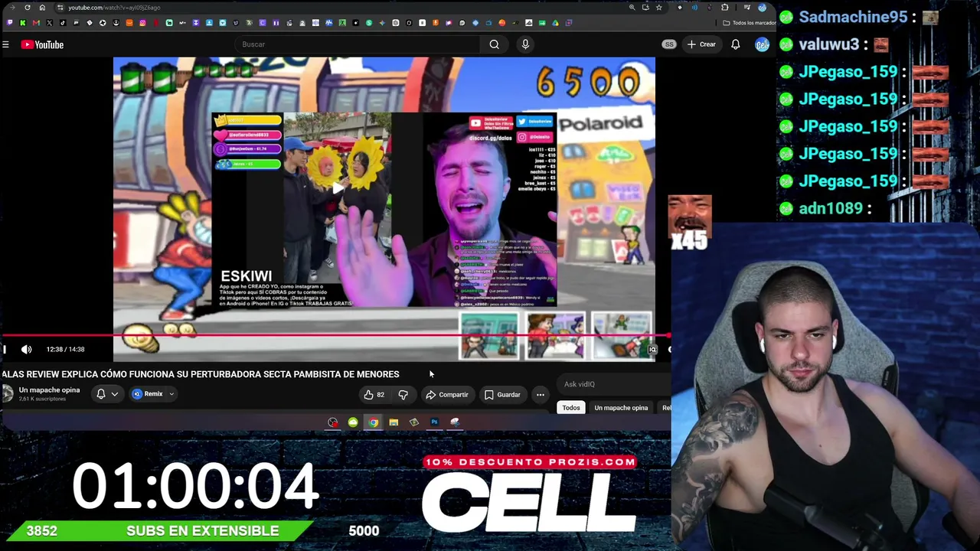Image resolution: width=980 pixels, height=551 pixels.
Task: Open the Todos los marcadores folder
Action: tap(749, 23)
